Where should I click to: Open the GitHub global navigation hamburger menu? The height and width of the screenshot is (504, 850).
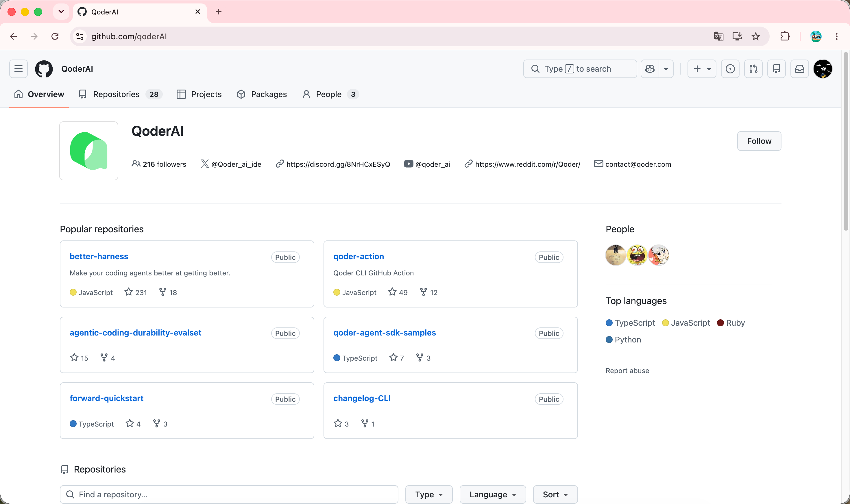[x=18, y=69]
